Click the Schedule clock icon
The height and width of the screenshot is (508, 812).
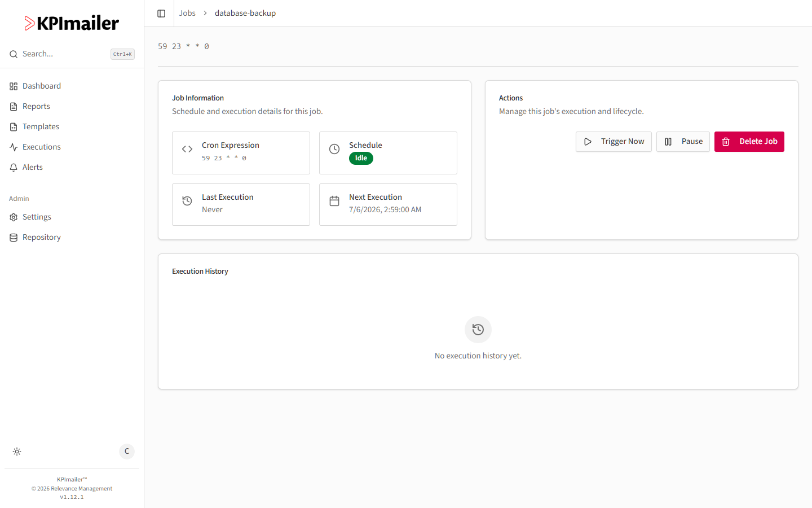pos(334,149)
